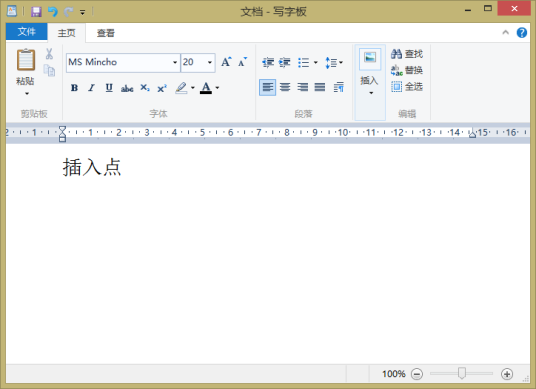Collapse the ribbon with the chevron
Viewport: 536px width, 389px height.
505,33
